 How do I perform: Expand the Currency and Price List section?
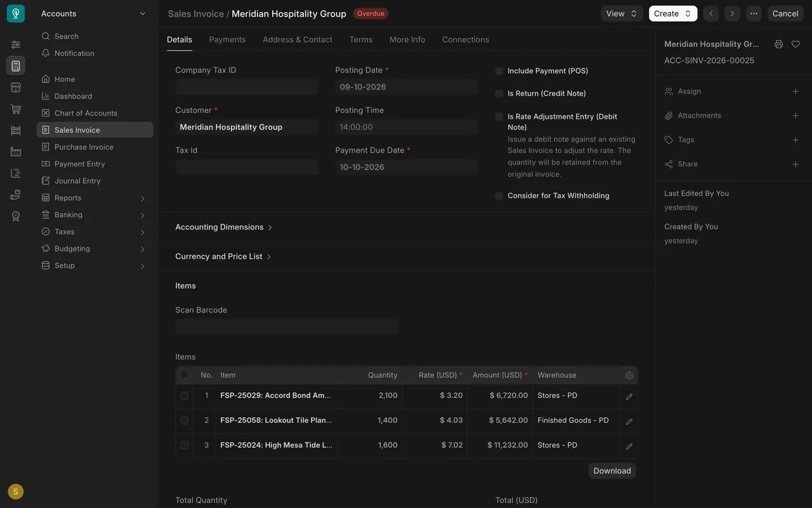(x=223, y=257)
